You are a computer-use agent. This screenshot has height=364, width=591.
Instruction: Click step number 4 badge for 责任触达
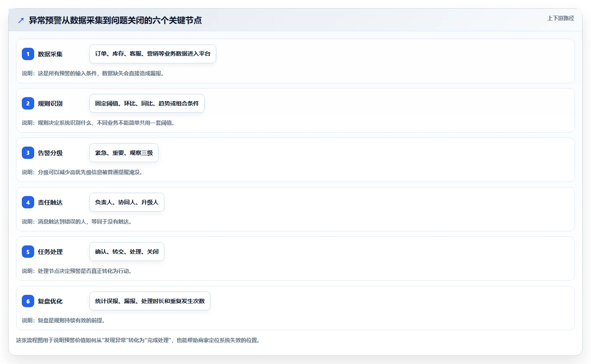[x=28, y=202]
